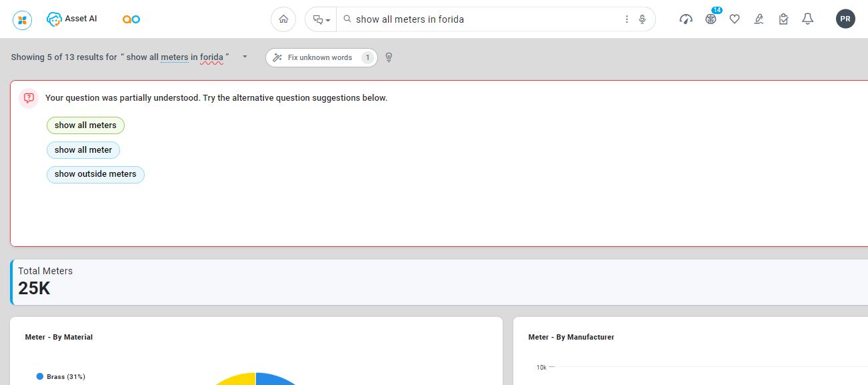Choose the 'show all meter' suggestion
This screenshot has width=868, height=385.
pyautogui.click(x=83, y=150)
